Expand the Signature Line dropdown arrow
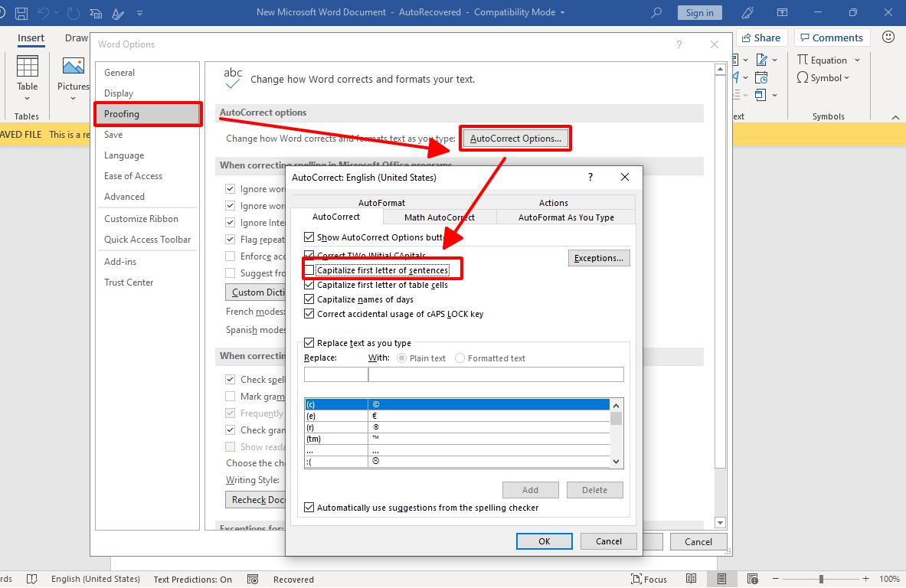 774,60
